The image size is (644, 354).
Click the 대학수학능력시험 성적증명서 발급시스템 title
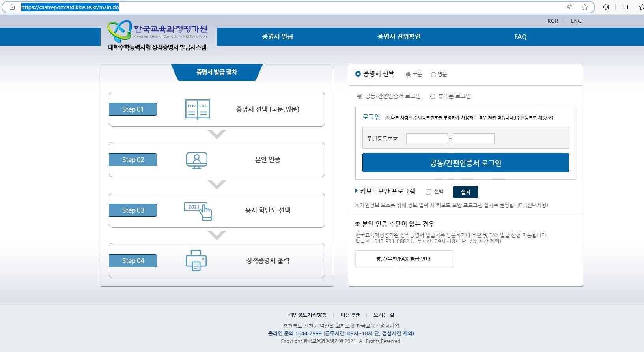click(157, 47)
